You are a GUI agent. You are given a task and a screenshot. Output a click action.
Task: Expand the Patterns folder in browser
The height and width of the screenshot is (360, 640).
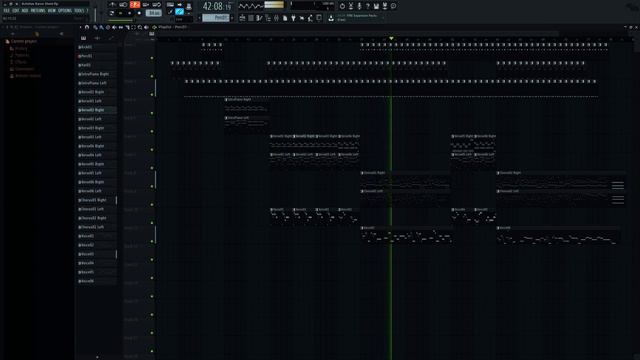(x=19, y=55)
